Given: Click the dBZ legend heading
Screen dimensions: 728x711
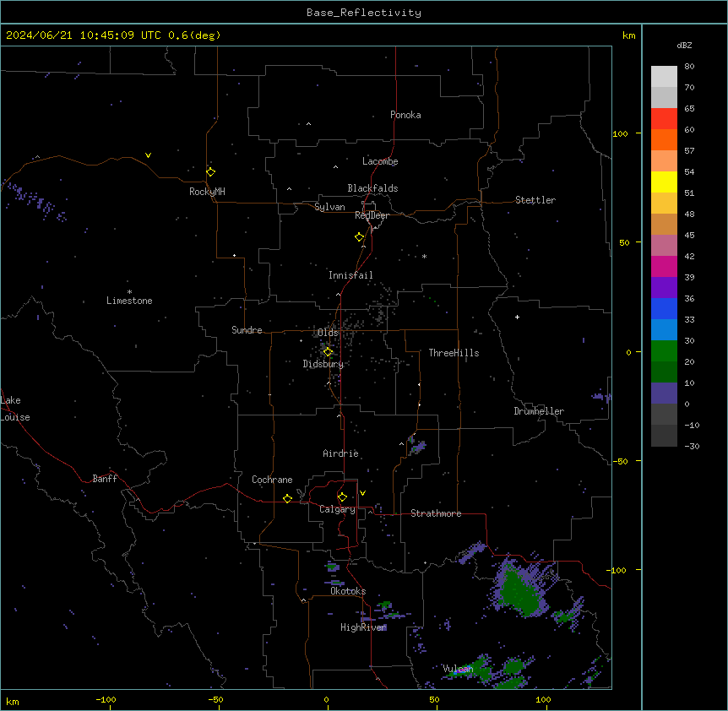Looking at the screenshot, I should (684, 45).
